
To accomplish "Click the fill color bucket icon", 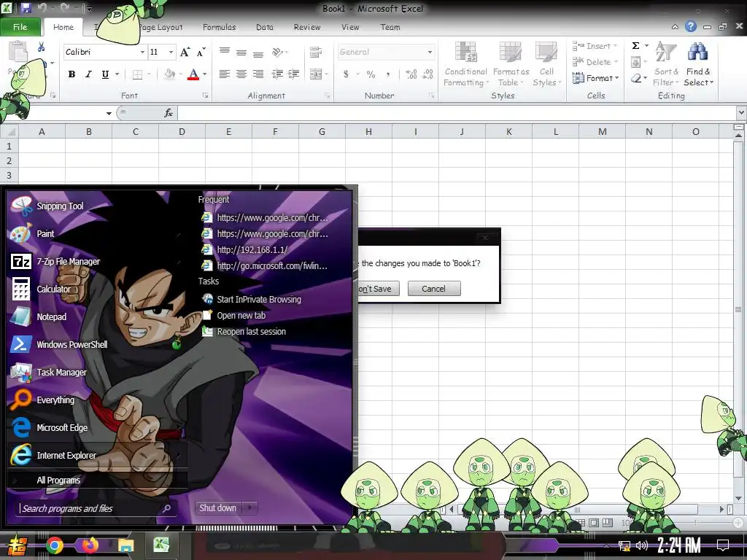I will click(169, 74).
